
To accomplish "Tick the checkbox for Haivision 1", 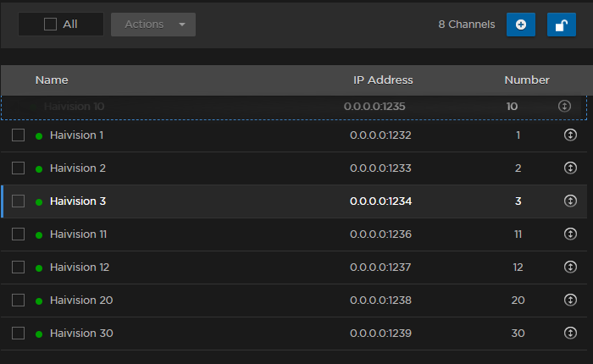I will pyautogui.click(x=19, y=135).
